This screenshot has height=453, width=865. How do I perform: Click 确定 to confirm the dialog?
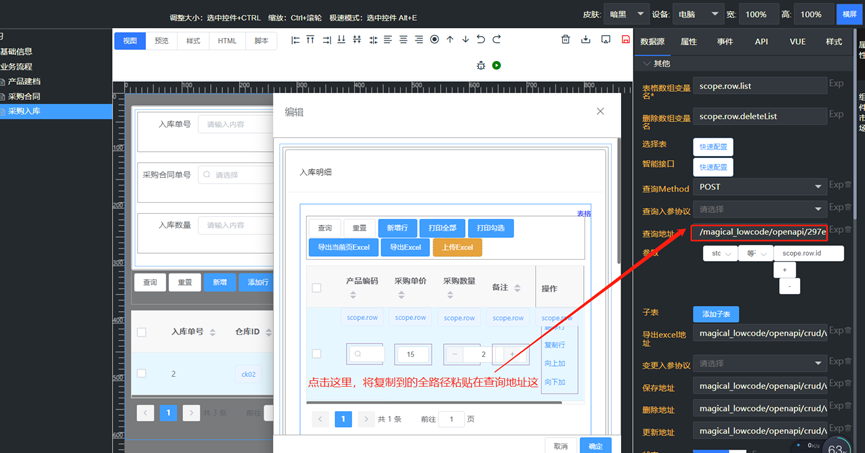pos(595,446)
